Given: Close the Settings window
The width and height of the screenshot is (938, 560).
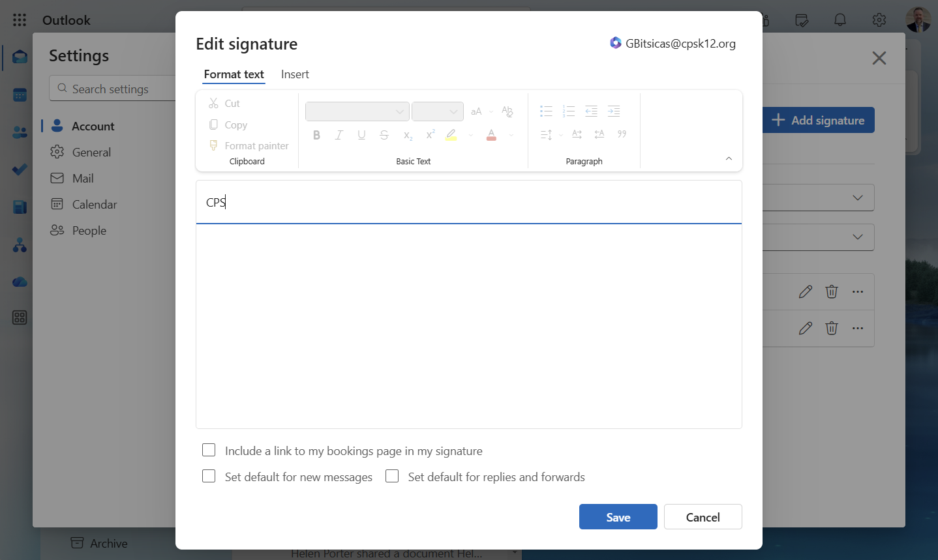Looking at the screenshot, I should [879, 58].
